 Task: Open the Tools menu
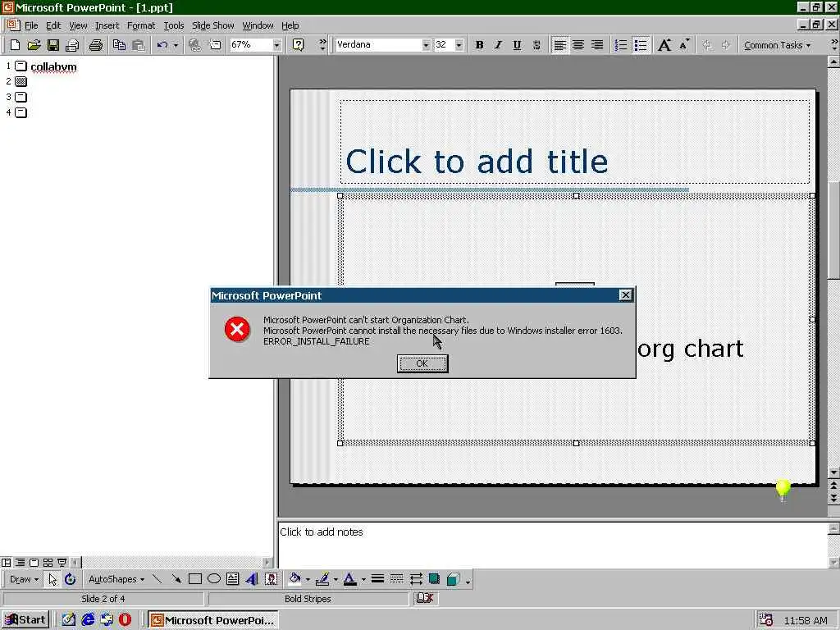click(174, 25)
